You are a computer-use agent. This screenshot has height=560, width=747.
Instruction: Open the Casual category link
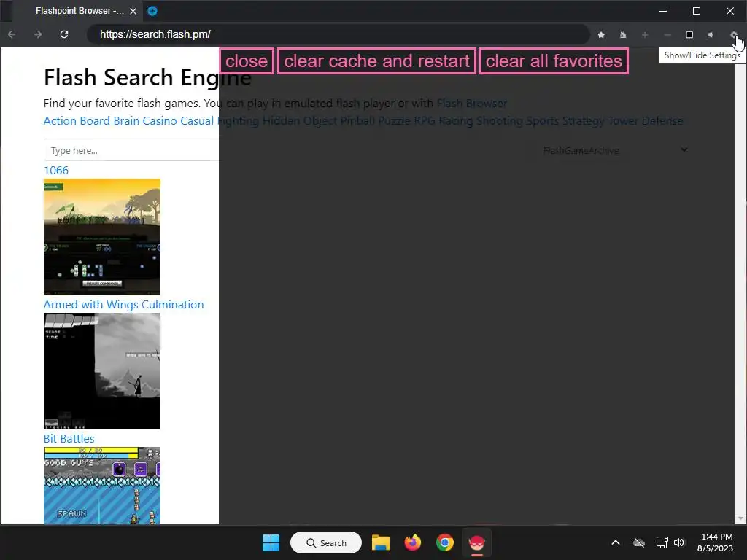tap(197, 121)
